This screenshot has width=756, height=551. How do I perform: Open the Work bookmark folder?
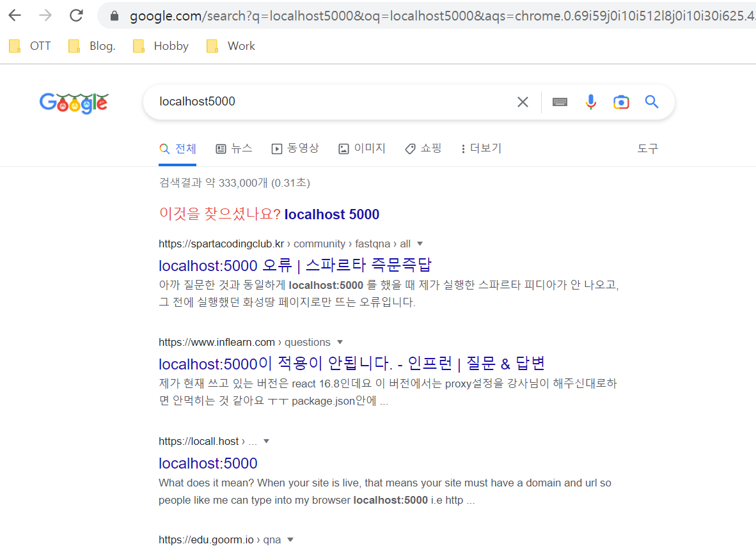tap(230, 46)
